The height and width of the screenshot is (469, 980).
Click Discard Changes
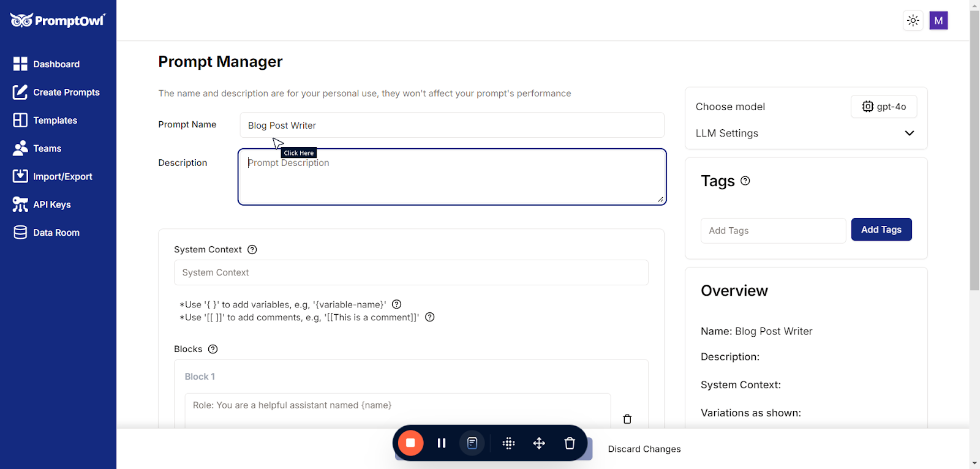point(644,449)
